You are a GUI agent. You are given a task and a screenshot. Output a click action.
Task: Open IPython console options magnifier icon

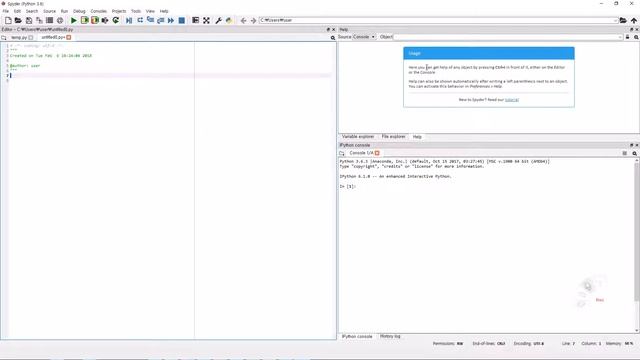635,153
